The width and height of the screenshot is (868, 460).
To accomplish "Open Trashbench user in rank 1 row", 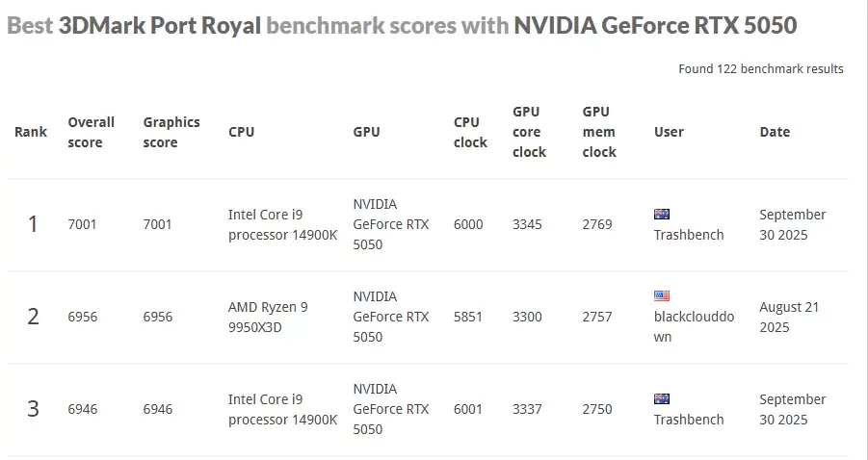I will point(689,235).
